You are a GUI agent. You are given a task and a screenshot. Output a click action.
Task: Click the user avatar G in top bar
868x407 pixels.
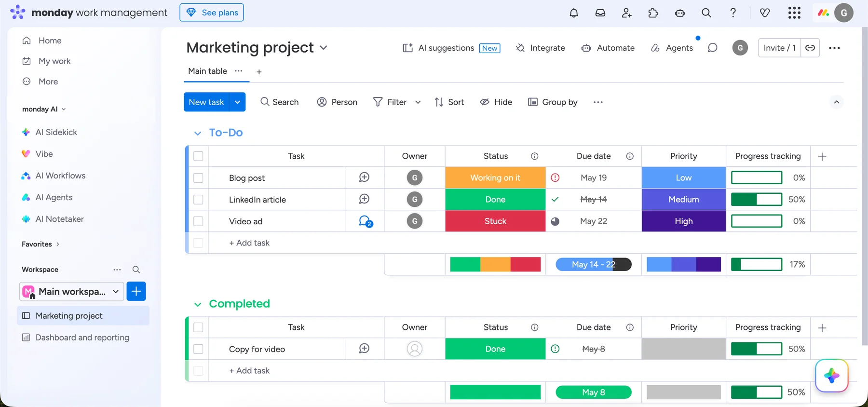(844, 13)
